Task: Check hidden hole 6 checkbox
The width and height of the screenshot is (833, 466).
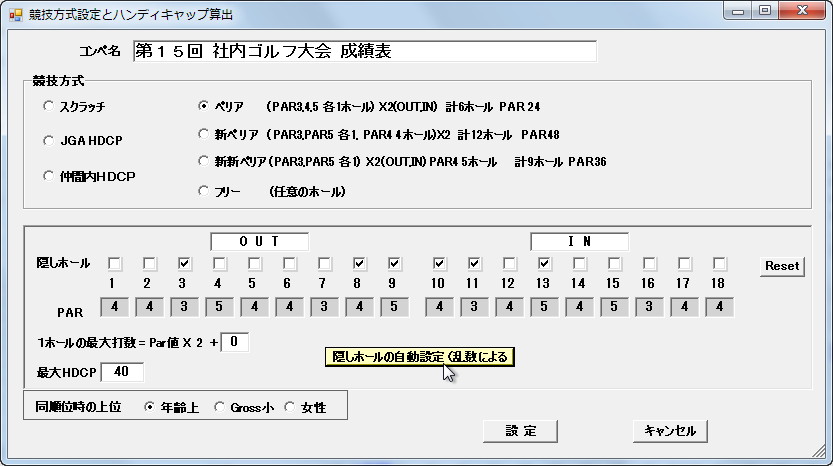Action: (x=289, y=264)
